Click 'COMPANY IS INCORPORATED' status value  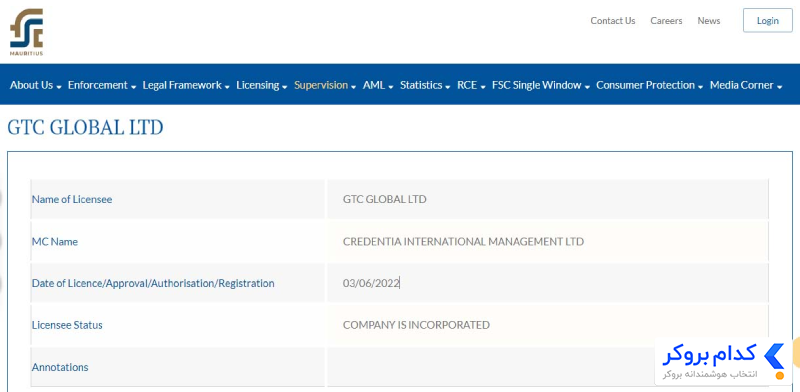click(x=416, y=325)
